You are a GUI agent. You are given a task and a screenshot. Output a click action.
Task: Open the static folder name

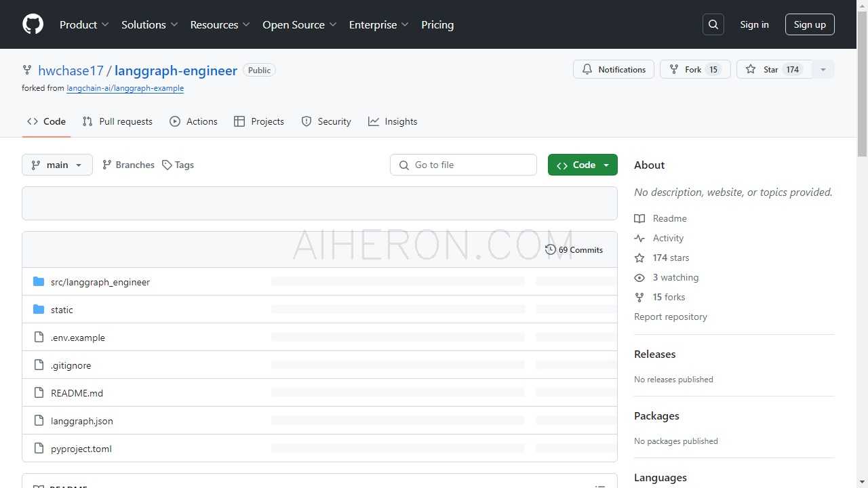(62, 310)
